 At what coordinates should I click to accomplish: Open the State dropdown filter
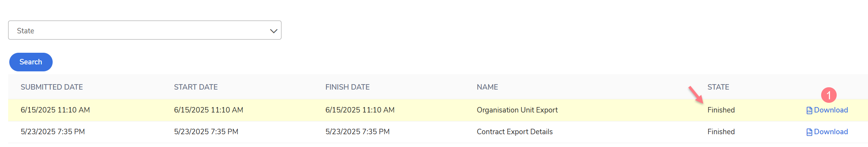144,30
